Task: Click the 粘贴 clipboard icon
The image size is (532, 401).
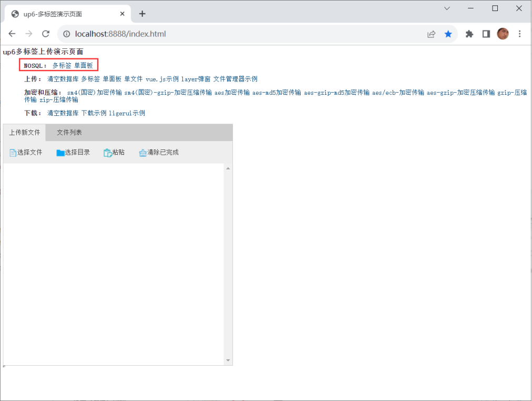Action: pyautogui.click(x=108, y=153)
